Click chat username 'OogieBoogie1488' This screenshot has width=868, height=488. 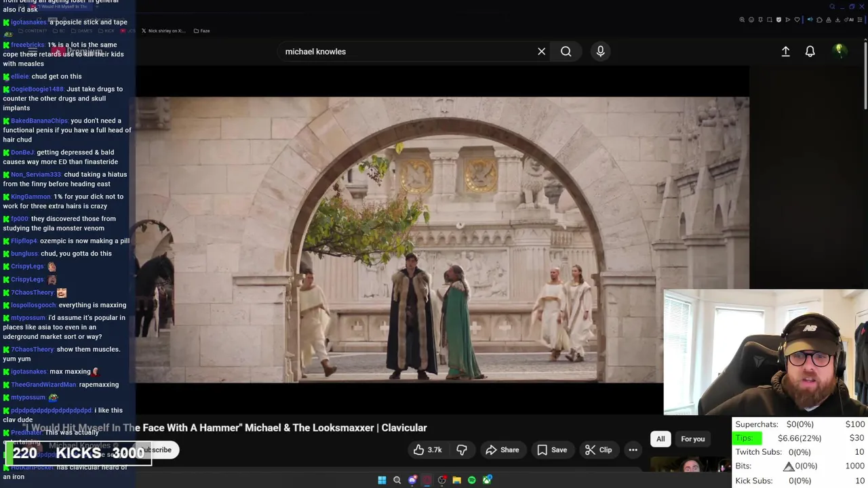coord(37,89)
